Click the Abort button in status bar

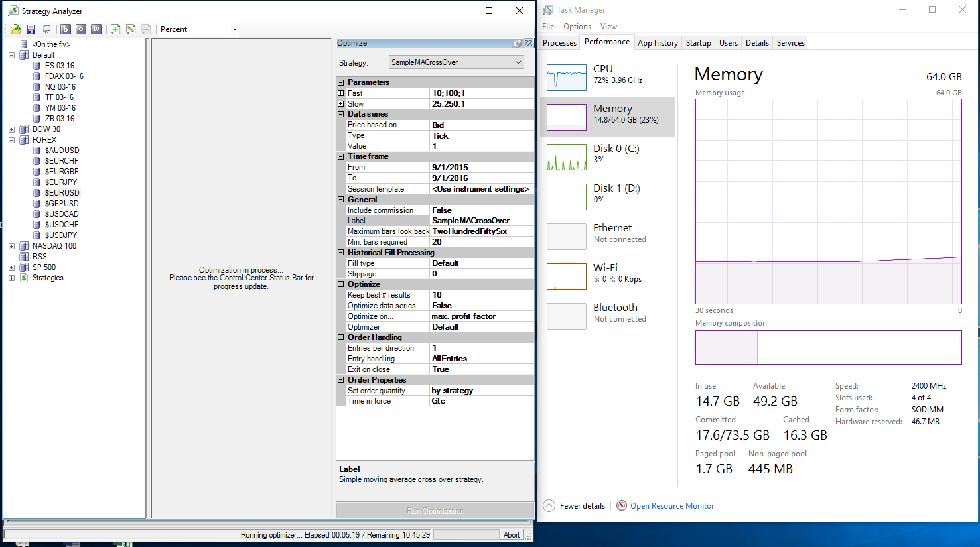pos(512,535)
